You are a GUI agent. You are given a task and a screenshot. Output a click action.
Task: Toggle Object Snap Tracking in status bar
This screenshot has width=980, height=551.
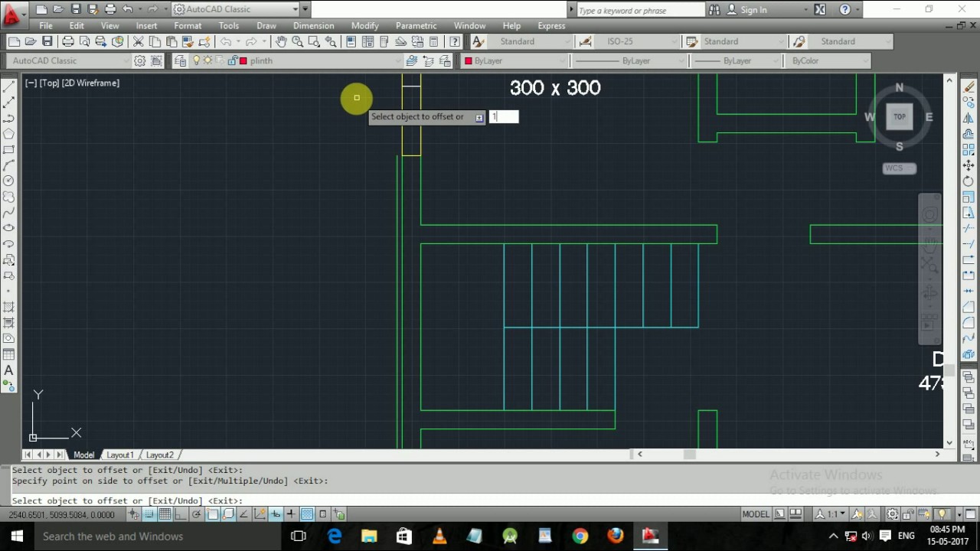tap(243, 514)
